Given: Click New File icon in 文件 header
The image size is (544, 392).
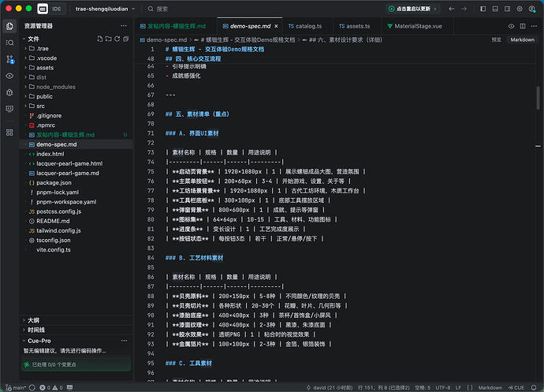Looking at the screenshot, I should [x=100, y=39].
